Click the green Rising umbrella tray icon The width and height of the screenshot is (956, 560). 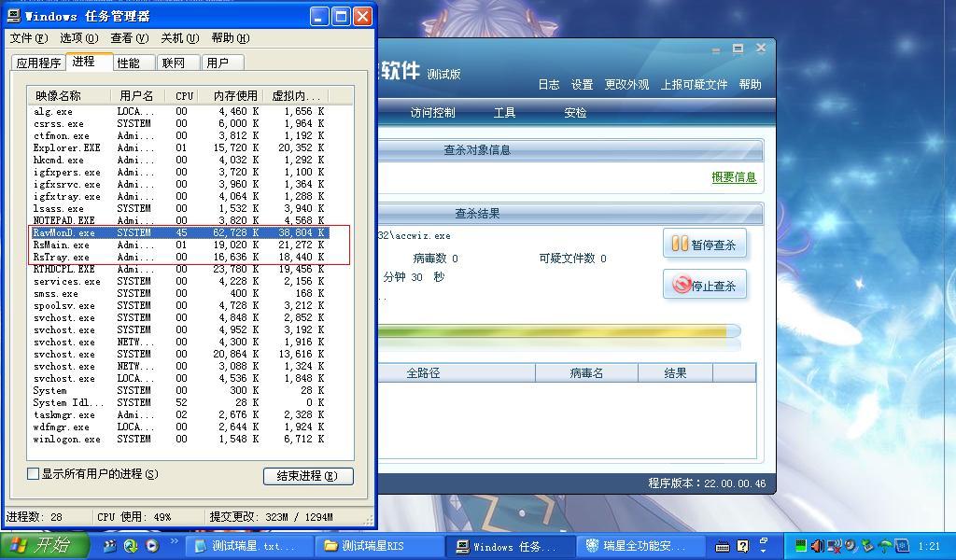(x=885, y=546)
